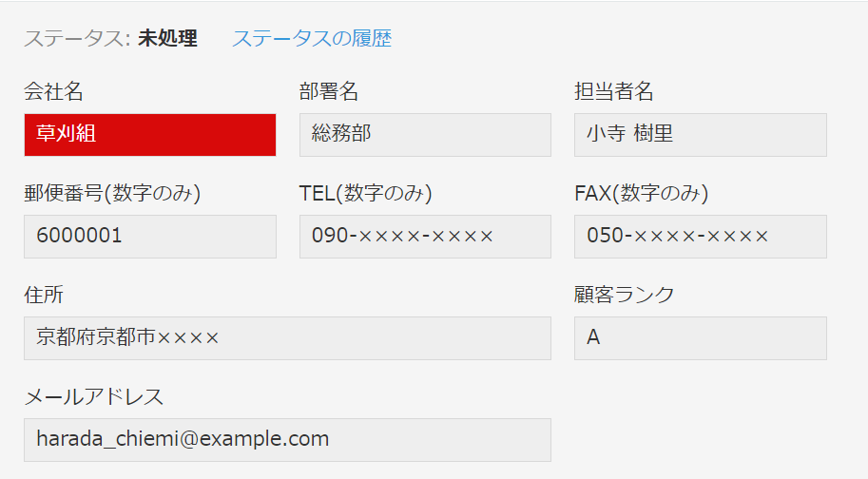Click the 担当者名 label
868x479 pixels.
[614, 91]
